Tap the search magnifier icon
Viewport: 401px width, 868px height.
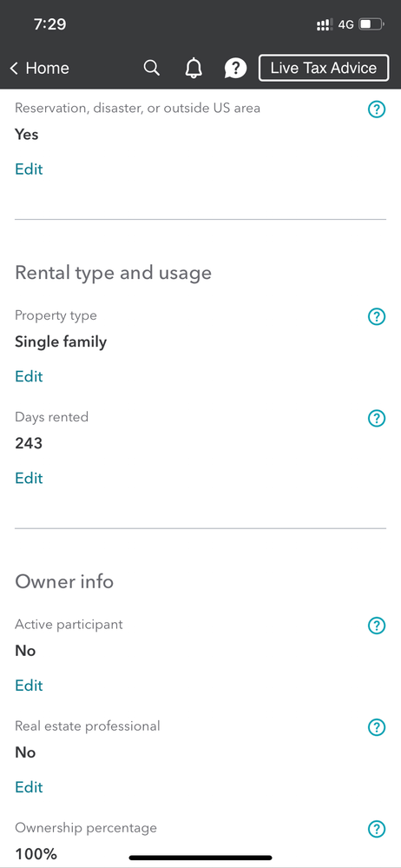click(x=152, y=68)
